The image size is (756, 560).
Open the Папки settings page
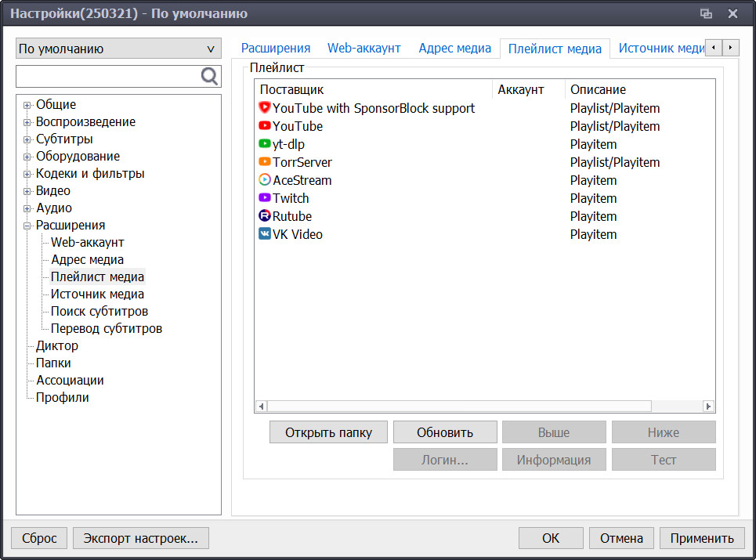(x=53, y=363)
